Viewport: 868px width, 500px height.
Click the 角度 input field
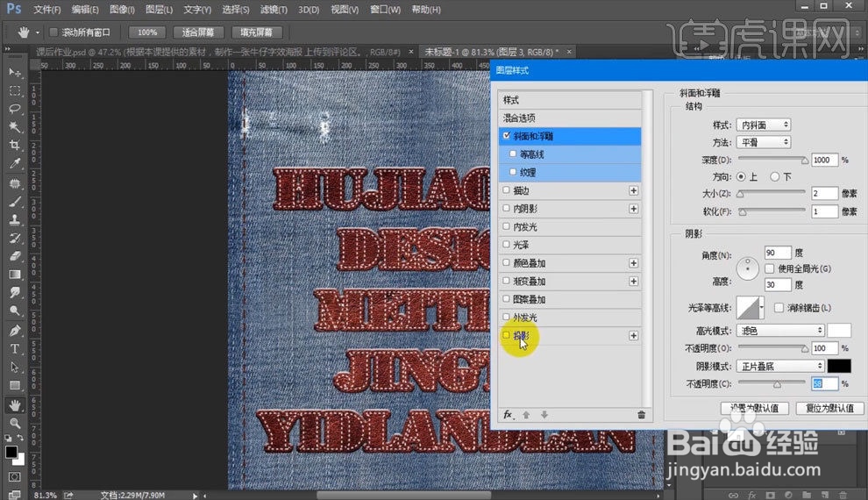tap(778, 253)
